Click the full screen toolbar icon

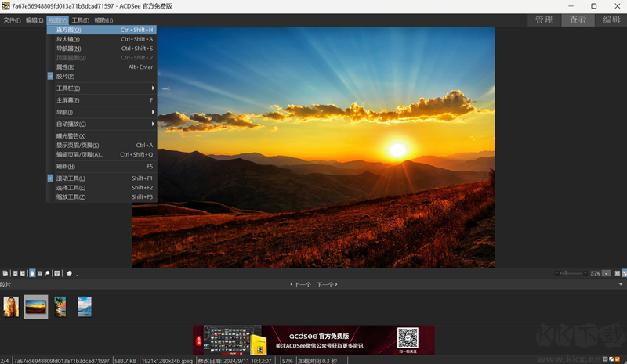coord(56,273)
